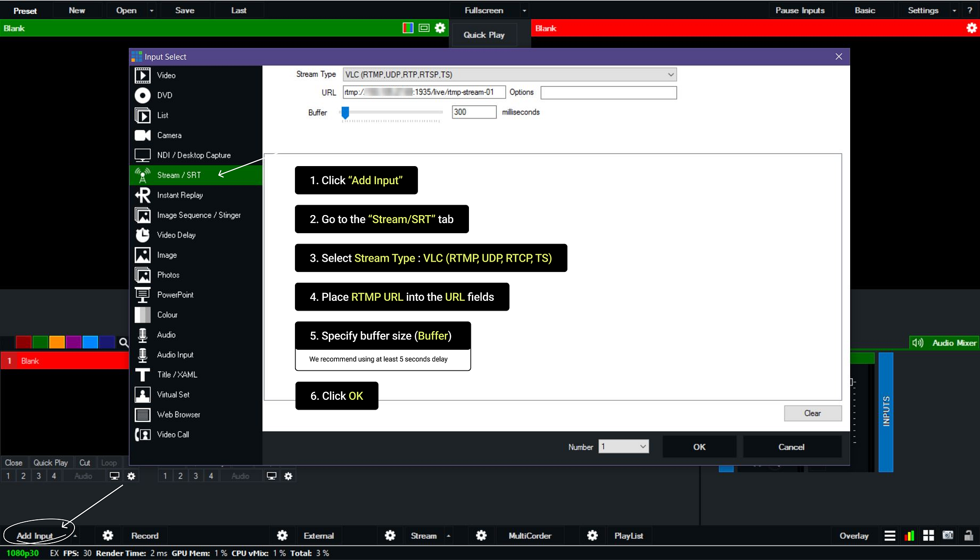Click the Video Call icon
The image size is (980, 560).
click(143, 435)
